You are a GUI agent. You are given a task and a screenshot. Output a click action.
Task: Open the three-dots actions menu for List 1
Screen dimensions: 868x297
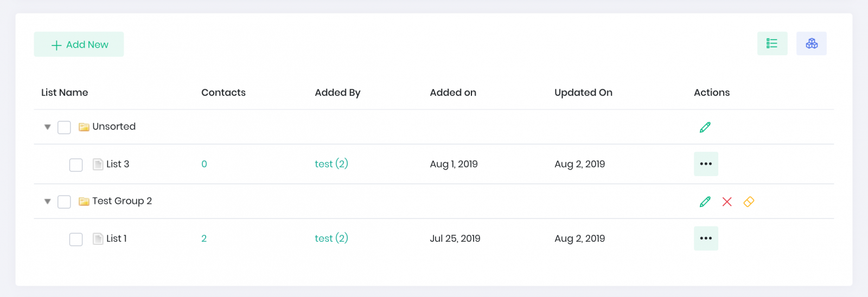(706, 238)
